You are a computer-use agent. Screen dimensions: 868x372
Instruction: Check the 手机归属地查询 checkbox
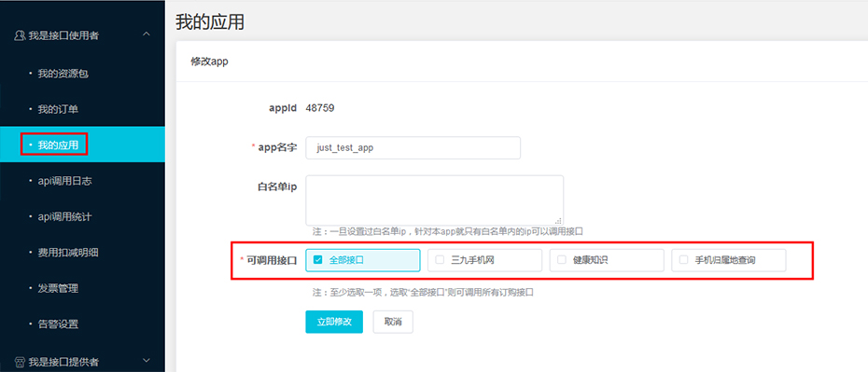683,260
